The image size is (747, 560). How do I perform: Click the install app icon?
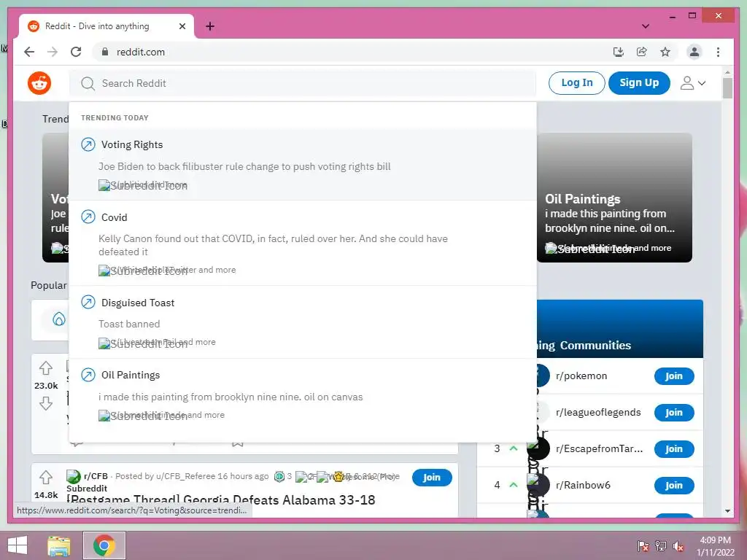pos(619,52)
